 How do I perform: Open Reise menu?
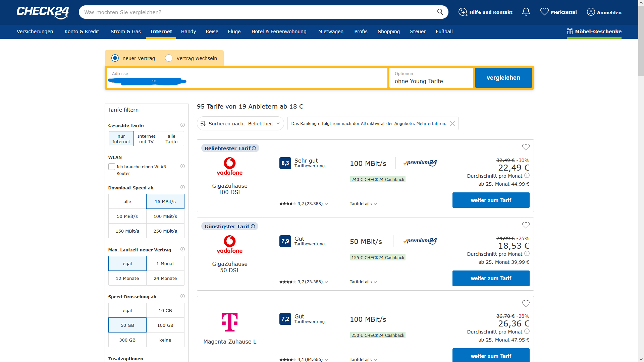(212, 32)
